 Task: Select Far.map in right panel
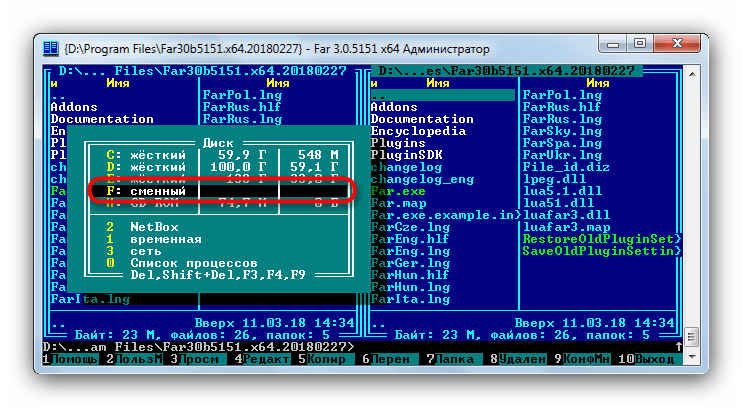(x=398, y=203)
